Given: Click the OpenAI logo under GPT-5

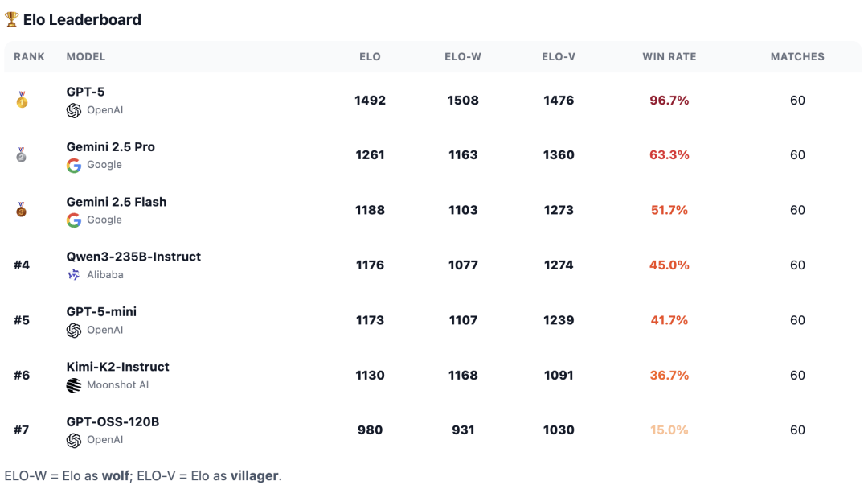Looking at the screenshot, I should click(74, 111).
